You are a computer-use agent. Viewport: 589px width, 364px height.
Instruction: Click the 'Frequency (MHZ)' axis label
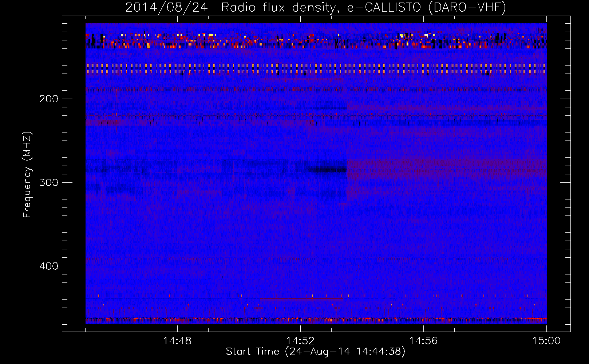(27, 174)
